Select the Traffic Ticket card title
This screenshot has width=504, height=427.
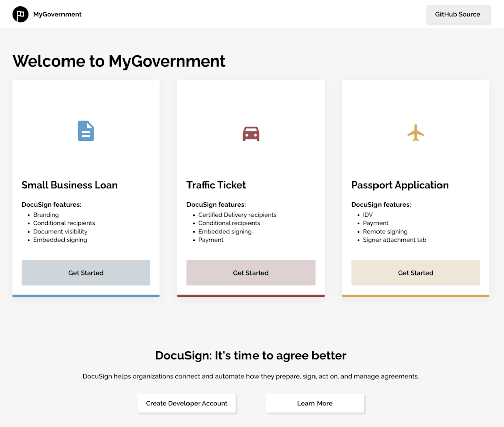click(216, 185)
